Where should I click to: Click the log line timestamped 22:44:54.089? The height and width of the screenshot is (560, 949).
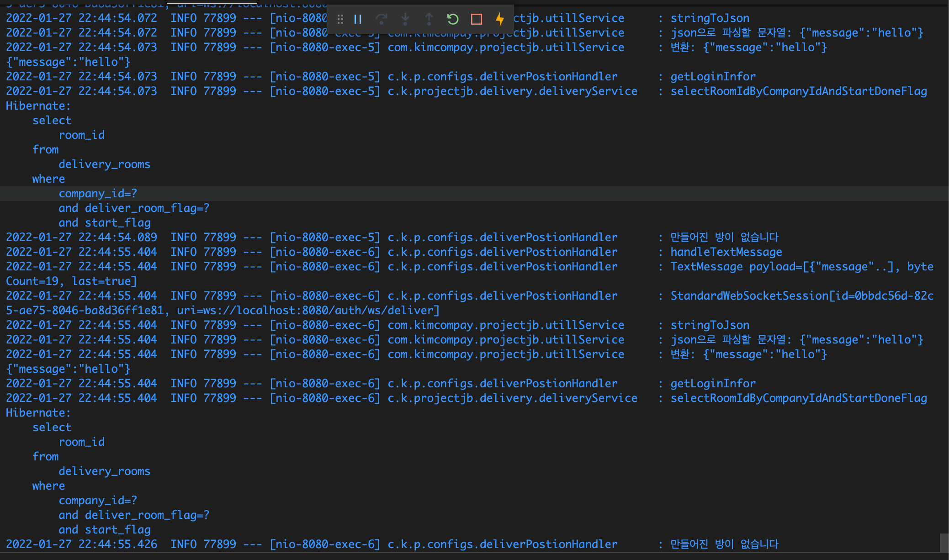(x=81, y=238)
